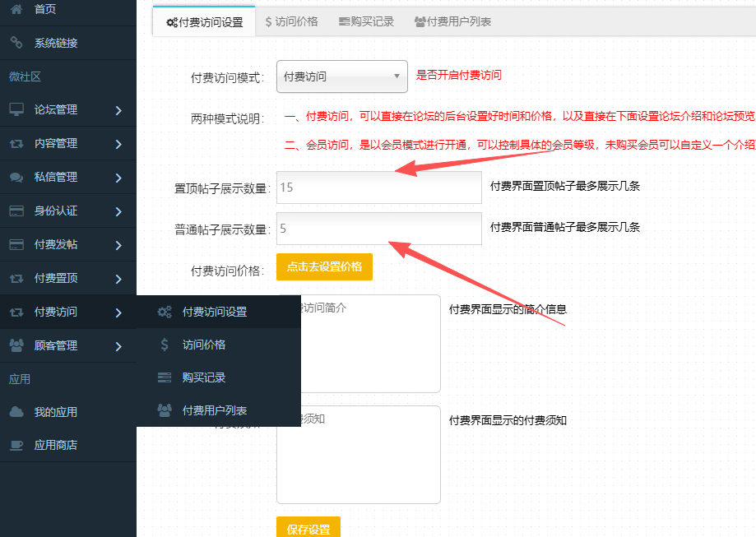Click the chat bubble icon for 私信管理
The image size is (756, 537).
tap(16, 177)
